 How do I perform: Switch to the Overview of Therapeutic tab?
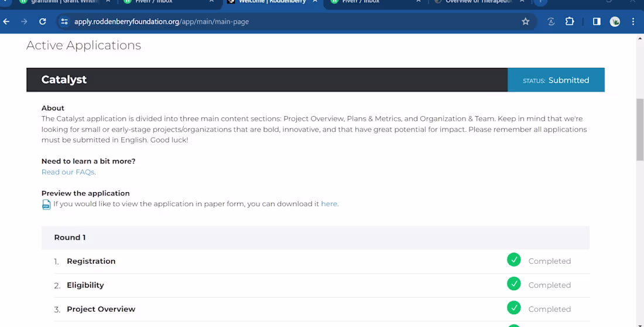pos(479,2)
